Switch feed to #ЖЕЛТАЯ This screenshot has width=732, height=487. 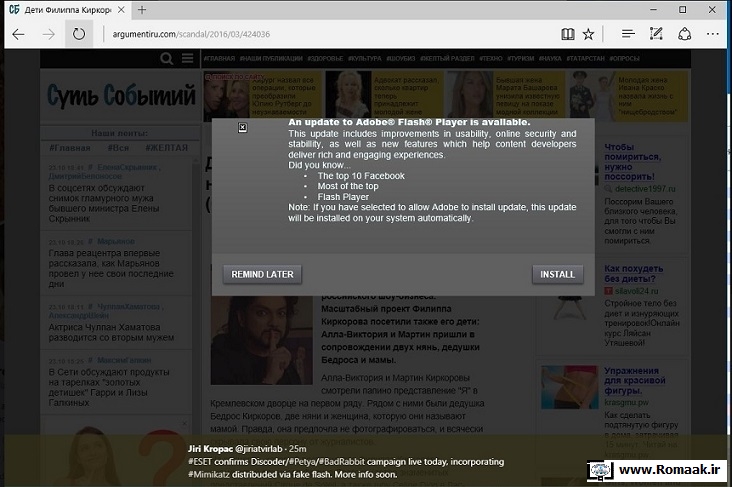(x=166, y=148)
